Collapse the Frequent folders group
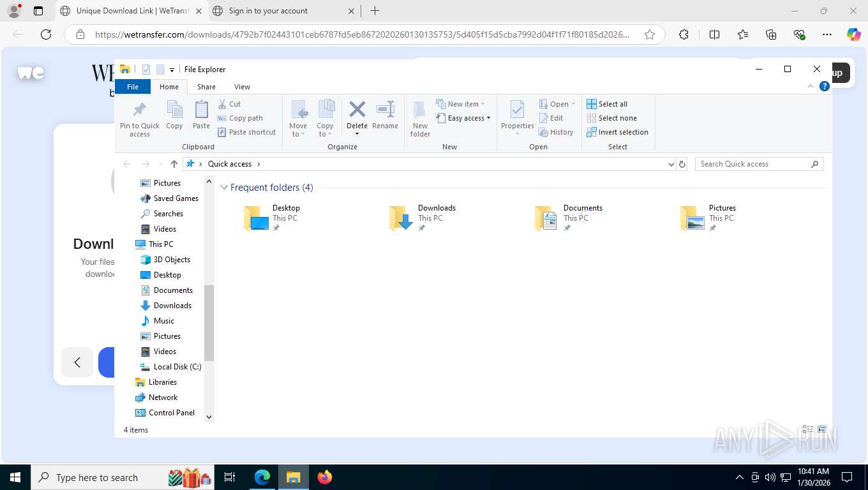Screen dimensions: 868x490 point(224,188)
